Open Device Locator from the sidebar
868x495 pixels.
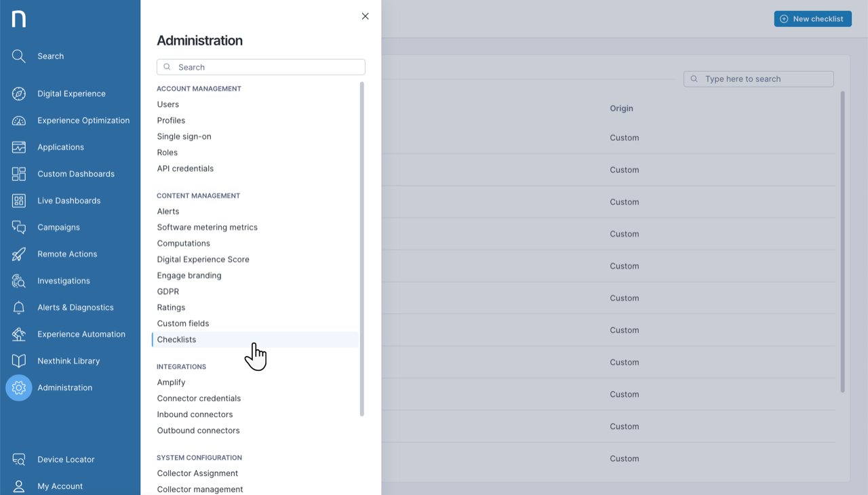tap(18, 459)
